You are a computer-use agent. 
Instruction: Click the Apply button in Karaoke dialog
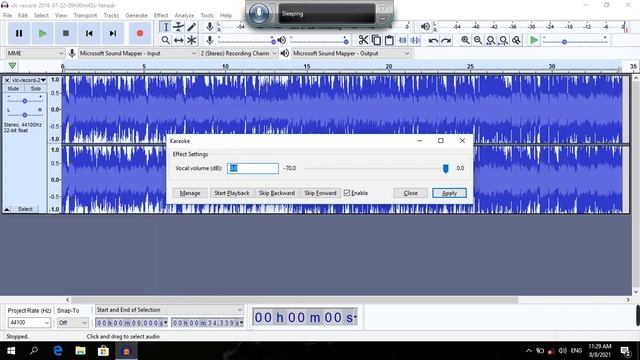tap(449, 193)
